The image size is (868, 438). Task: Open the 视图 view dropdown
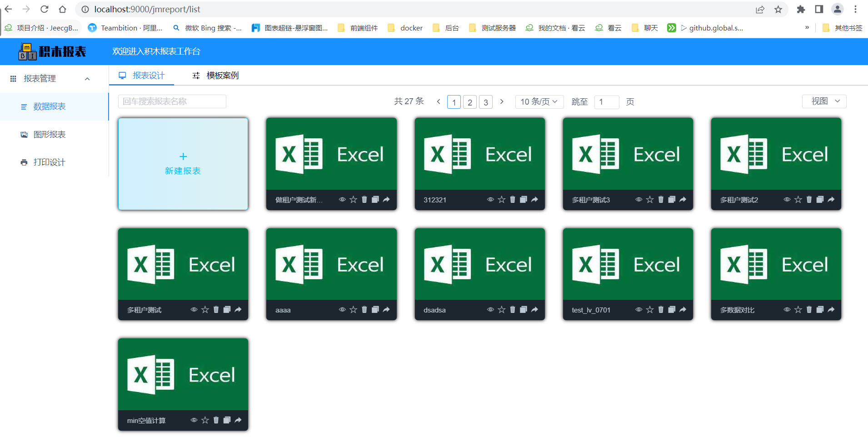[x=824, y=101]
